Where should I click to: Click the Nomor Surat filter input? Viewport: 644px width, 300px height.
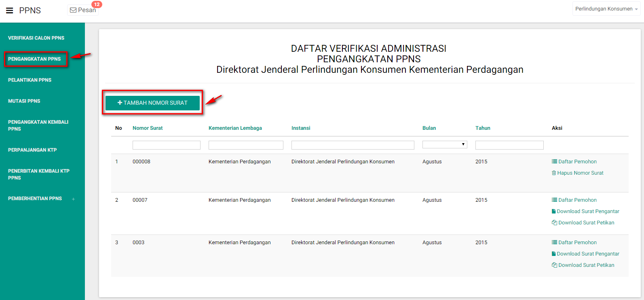[x=166, y=145]
